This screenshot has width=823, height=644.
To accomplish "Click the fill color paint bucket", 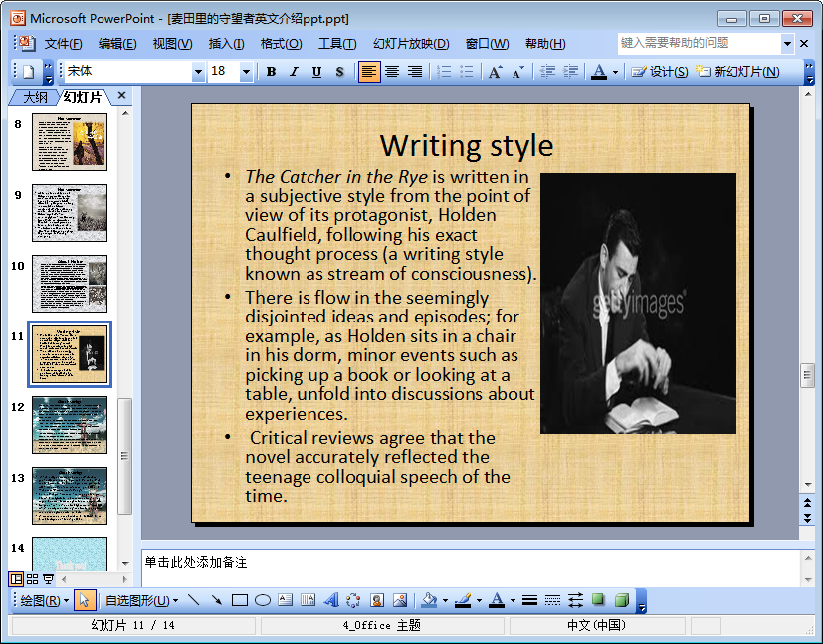I will pos(428,600).
